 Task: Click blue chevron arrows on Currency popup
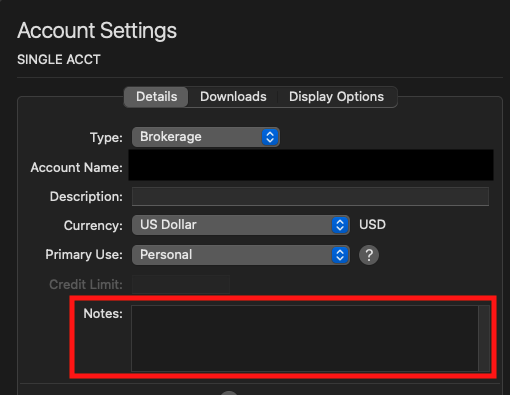coord(340,225)
